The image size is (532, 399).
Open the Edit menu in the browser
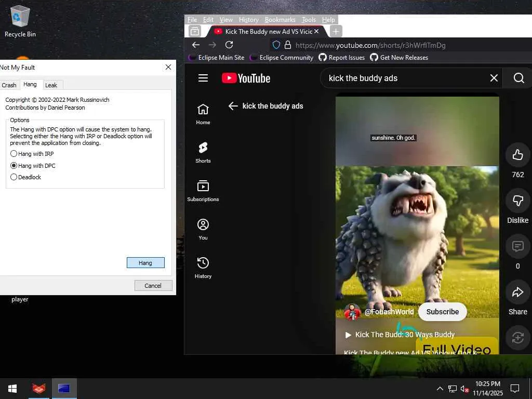[208, 20]
